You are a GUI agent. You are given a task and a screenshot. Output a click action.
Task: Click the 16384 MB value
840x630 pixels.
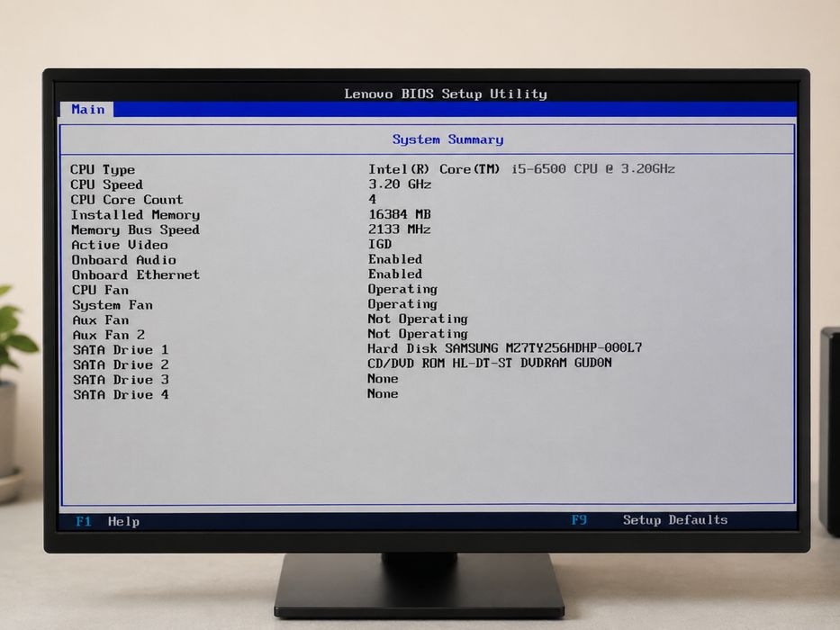tap(400, 214)
